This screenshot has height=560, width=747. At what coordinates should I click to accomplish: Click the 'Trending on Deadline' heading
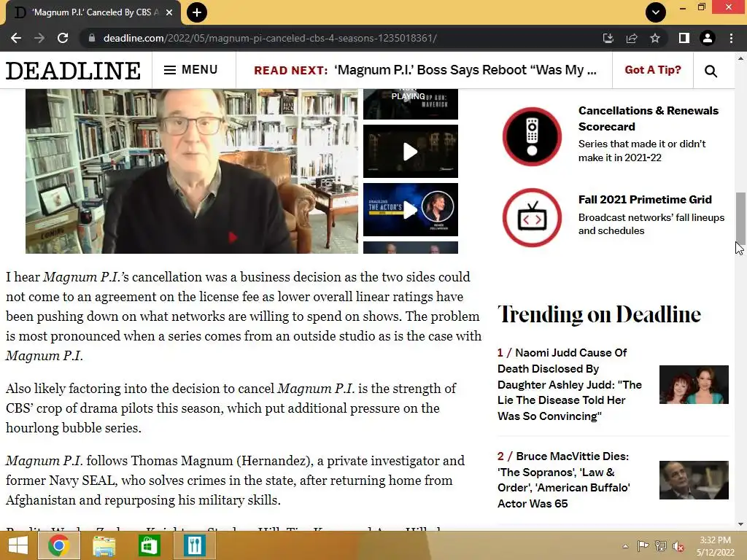click(600, 315)
